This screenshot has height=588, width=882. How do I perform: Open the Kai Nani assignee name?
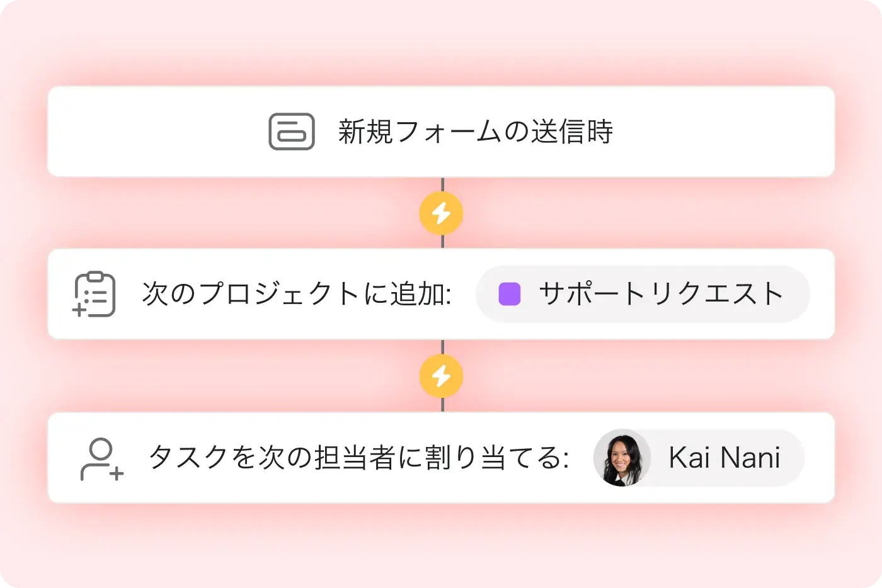pyautogui.click(x=724, y=458)
